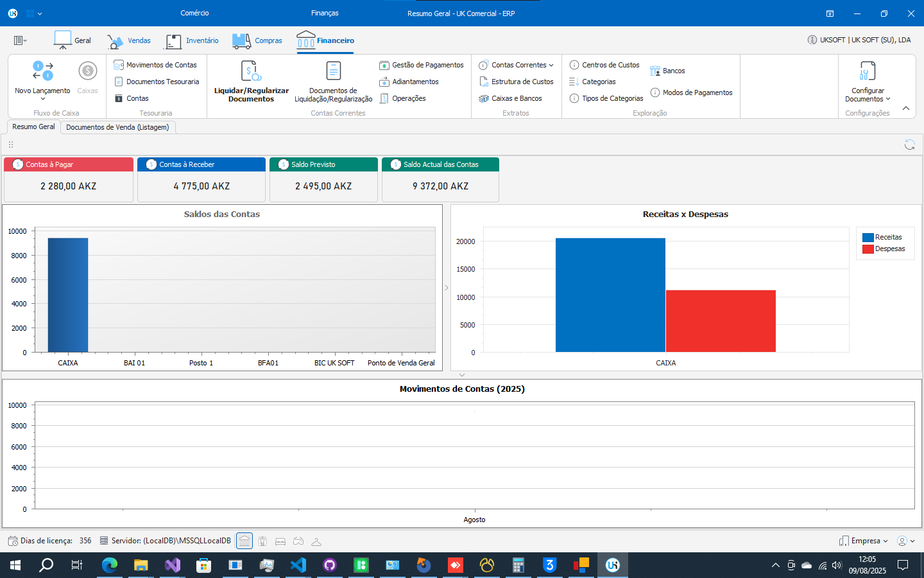Open the Empresa dropdown in status bar
This screenshot has height=578, width=924.
click(864, 541)
